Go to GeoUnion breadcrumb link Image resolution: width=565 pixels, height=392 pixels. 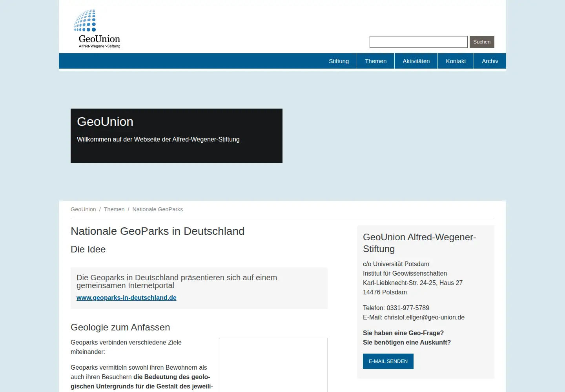pos(83,209)
